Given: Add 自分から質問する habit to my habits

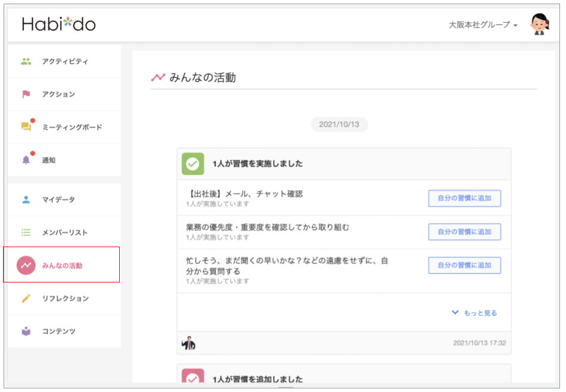Looking at the screenshot, I should (465, 265).
